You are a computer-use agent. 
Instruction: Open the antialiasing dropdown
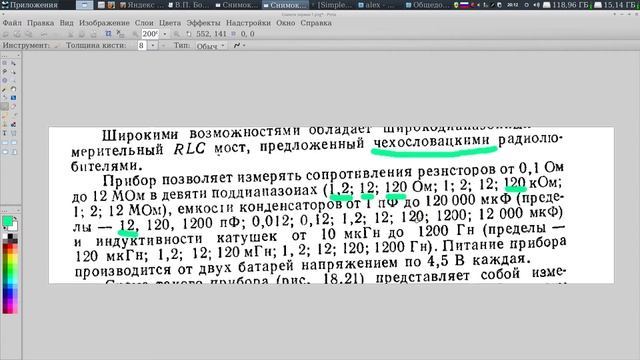tap(240, 45)
